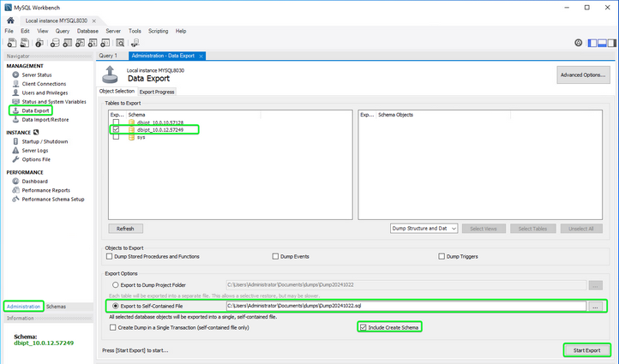Enable Create Dump in a Single Transaction
Screen dimensions: 619x364
[113, 327]
